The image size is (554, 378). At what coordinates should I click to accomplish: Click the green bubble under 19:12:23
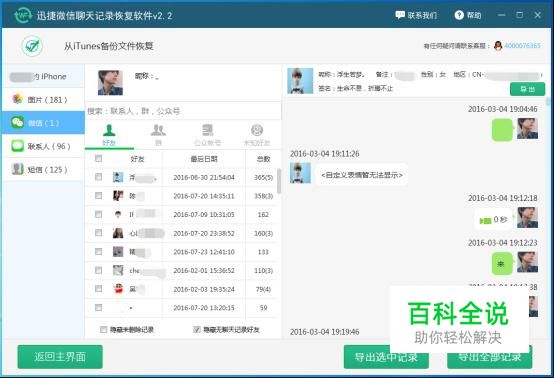(502, 264)
